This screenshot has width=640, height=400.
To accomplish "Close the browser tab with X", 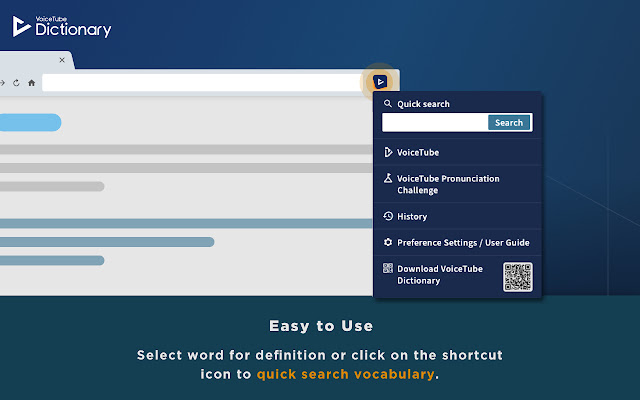I will (62, 60).
